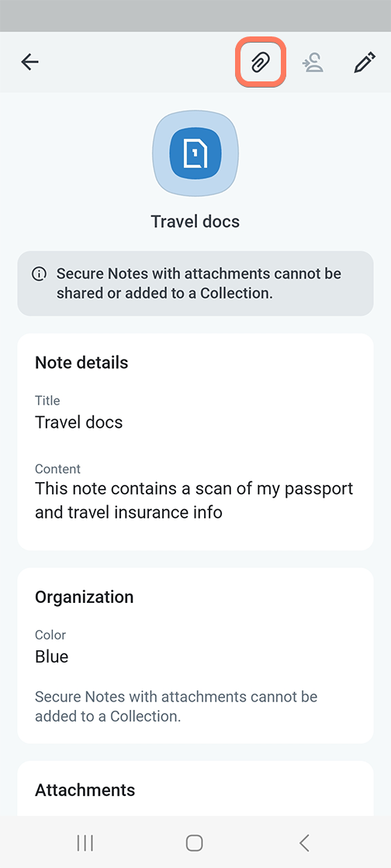Tap the blue secure note icon
391x868 pixels.
tap(195, 153)
